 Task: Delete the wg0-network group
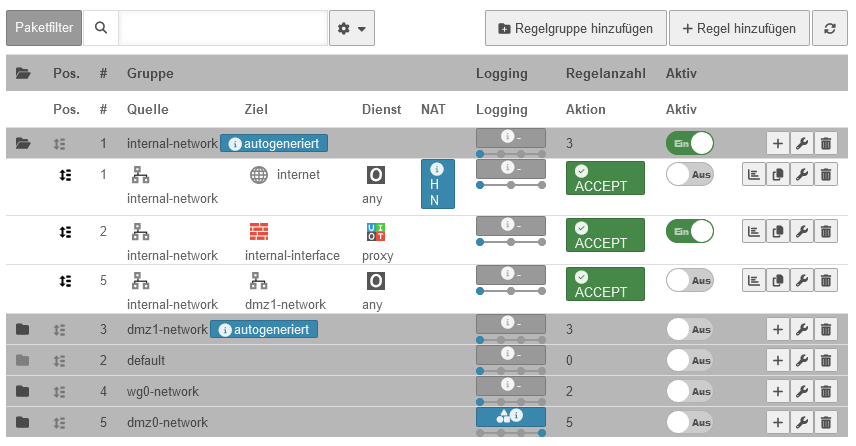tap(826, 391)
